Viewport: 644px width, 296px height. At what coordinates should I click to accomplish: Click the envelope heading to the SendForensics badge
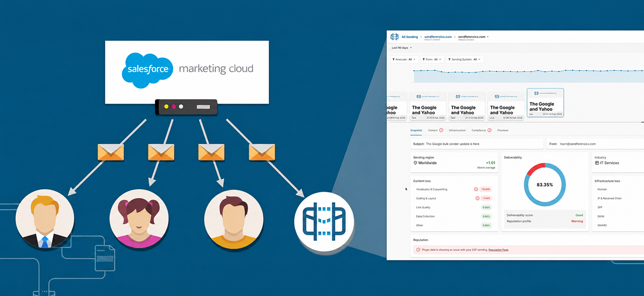262,152
